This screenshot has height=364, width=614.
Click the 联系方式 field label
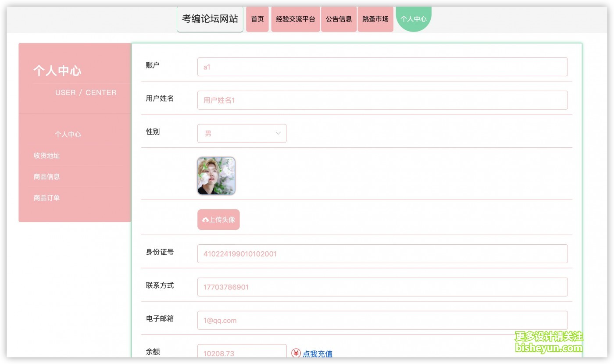tap(160, 285)
